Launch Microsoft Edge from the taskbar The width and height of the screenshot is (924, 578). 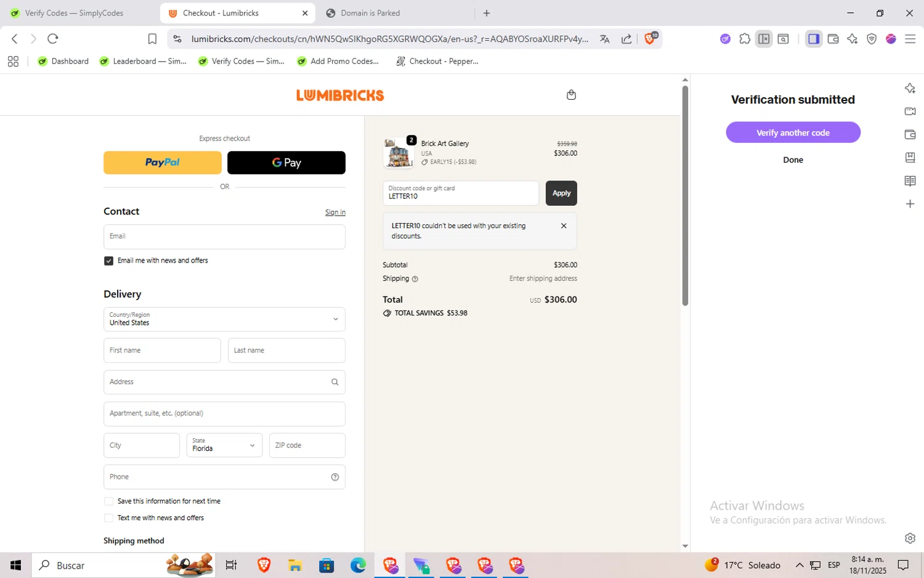tap(358, 565)
